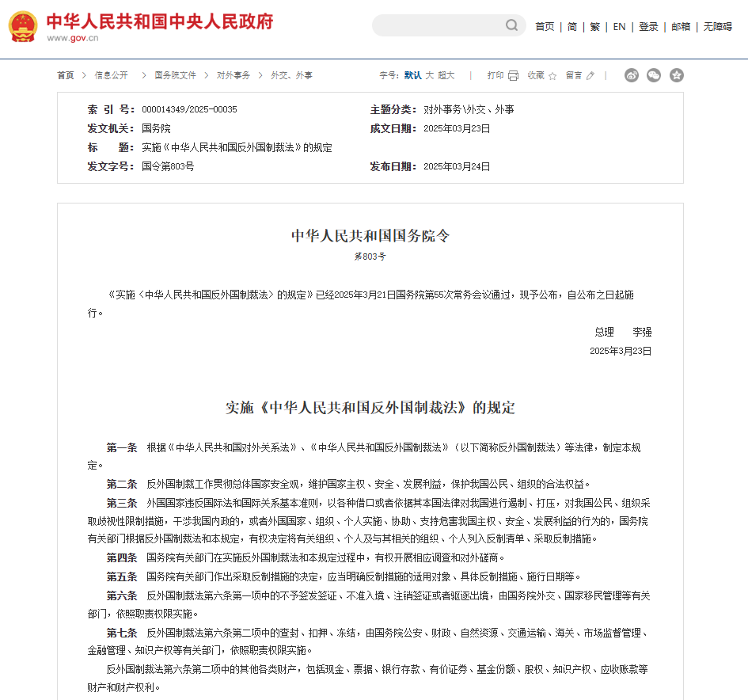Image resolution: width=748 pixels, height=700 pixels.
Task: Open the 首页 navigation item
Action: [544, 25]
